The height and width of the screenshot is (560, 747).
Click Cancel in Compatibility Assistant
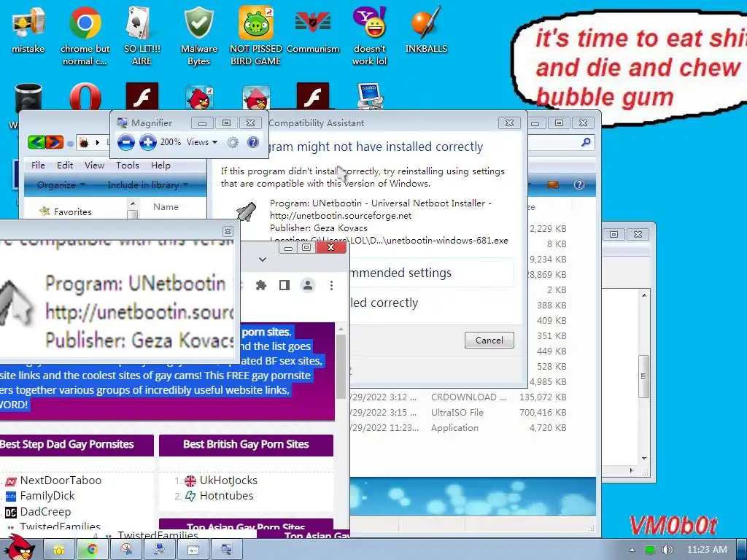489,340
